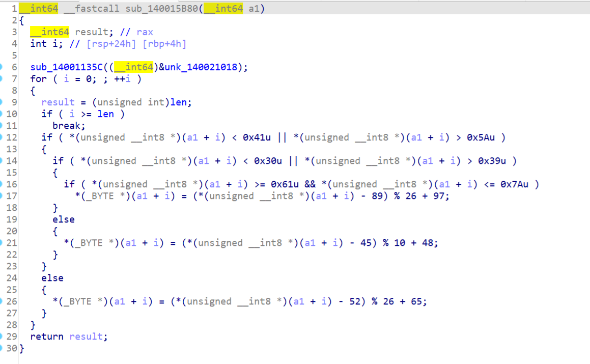This screenshot has width=590, height=364.
Task: Click breakpoint dot on line 17
Action: (2, 196)
